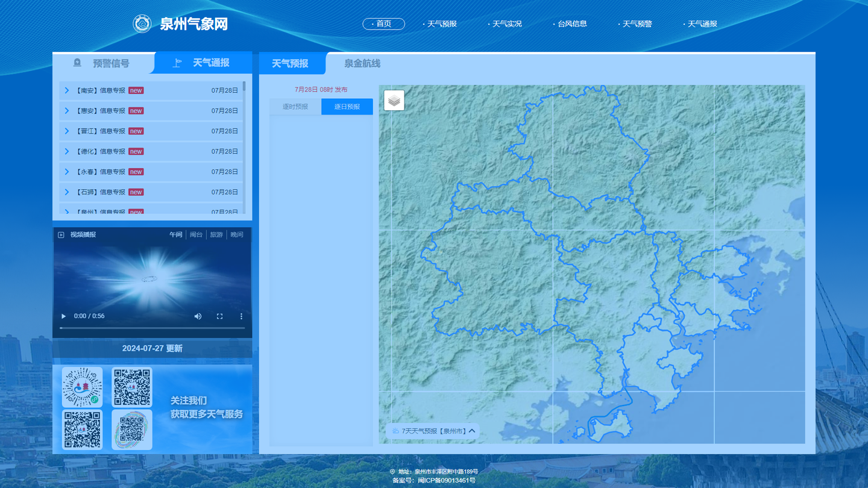Click the 预警信号 alarm icon

pos(77,63)
